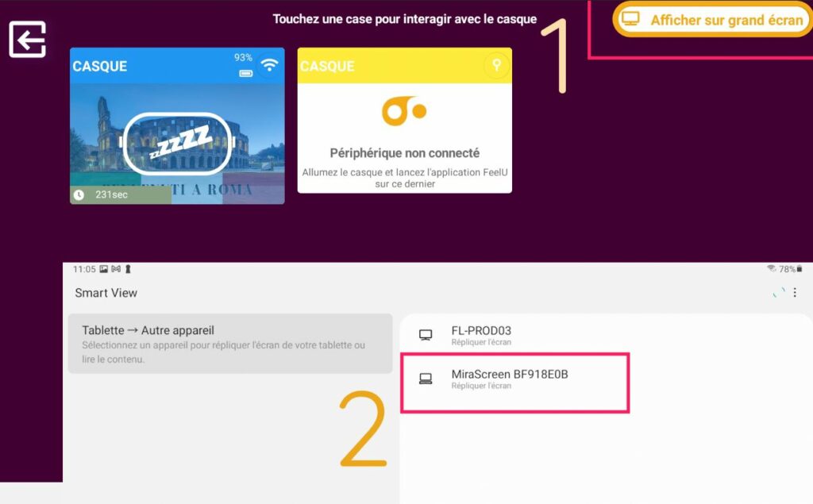
Task: Tap the sleeping headset zzZZZ icon
Action: pos(177,143)
